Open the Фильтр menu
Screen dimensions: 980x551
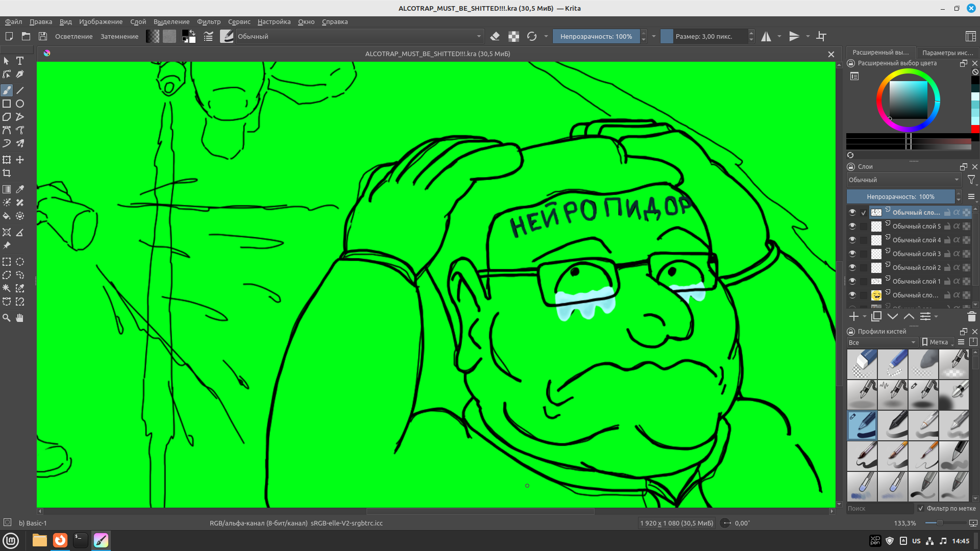coord(208,21)
